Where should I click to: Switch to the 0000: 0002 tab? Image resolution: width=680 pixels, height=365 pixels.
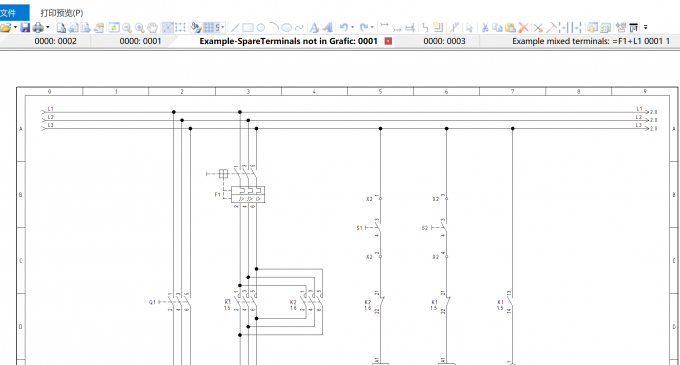56,41
